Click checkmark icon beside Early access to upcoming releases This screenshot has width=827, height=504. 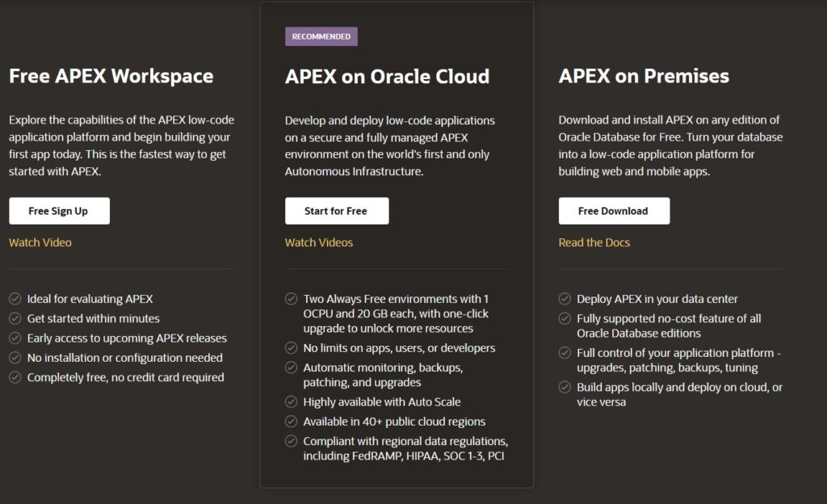coord(15,338)
